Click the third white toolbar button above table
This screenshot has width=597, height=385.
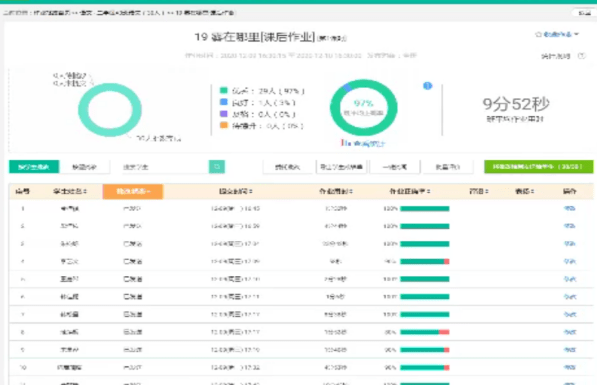[x=395, y=167]
